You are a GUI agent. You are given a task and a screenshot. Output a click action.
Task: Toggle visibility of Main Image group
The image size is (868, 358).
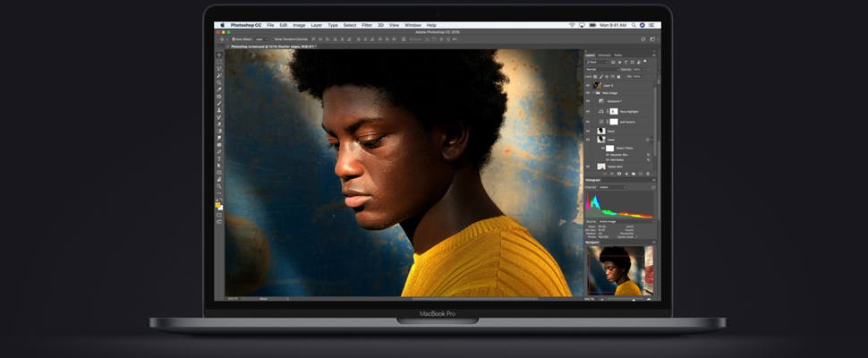[x=588, y=92]
